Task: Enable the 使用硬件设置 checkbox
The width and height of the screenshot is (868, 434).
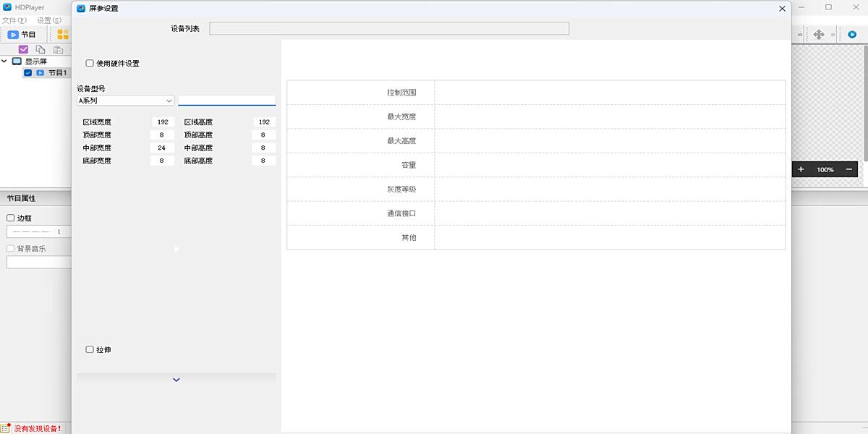Action: pyautogui.click(x=90, y=64)
